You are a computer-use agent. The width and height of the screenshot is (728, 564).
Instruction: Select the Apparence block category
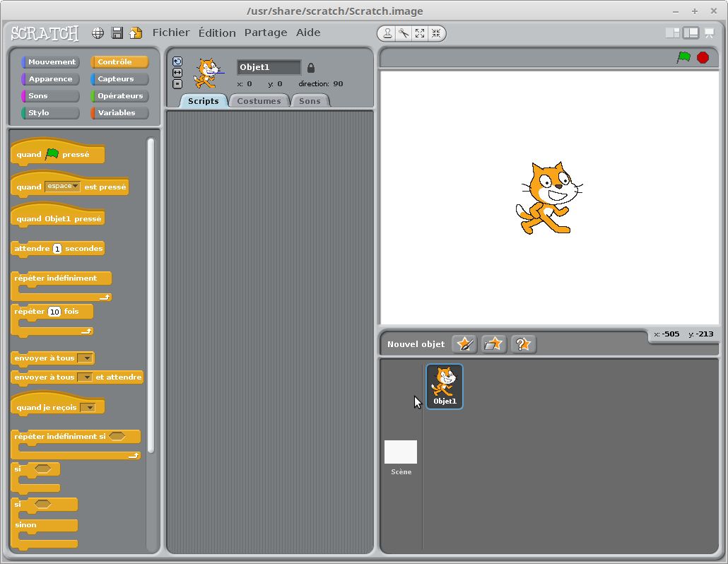coord(51,79)
